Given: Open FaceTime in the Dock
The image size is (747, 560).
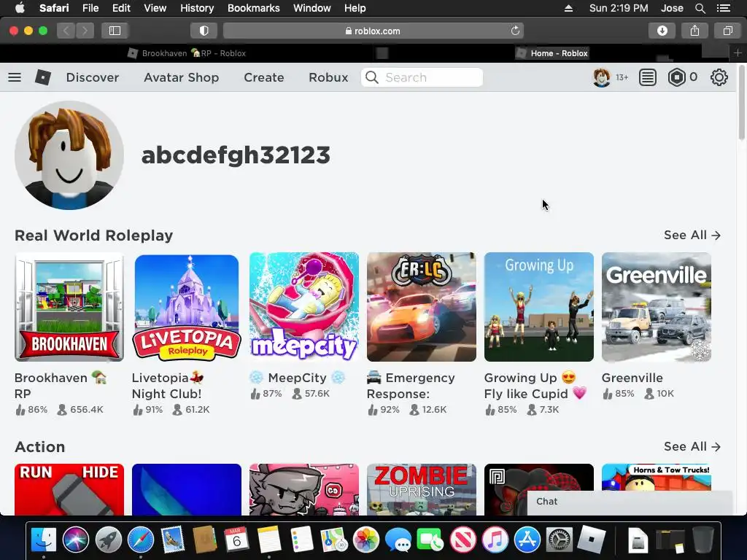Looking at the screenshot, I should coord(430,540).
